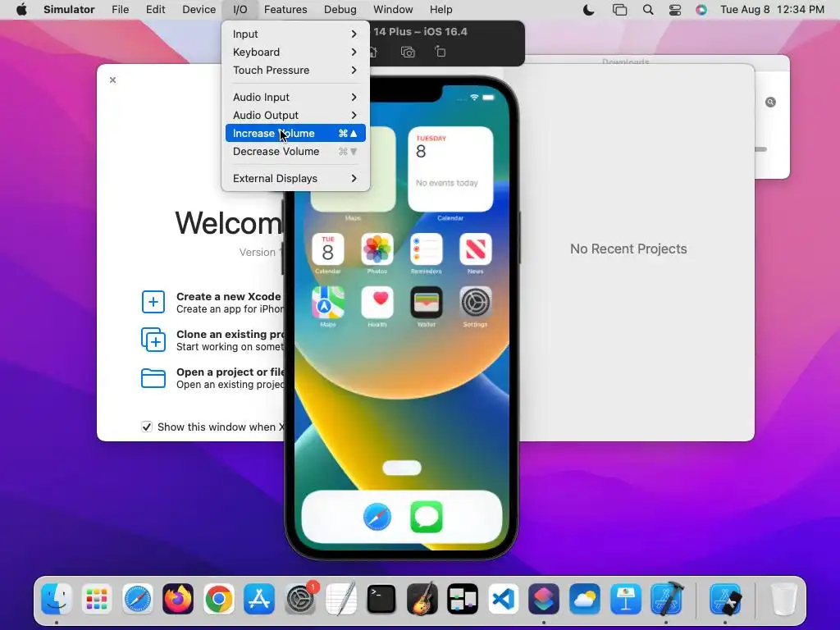The image size is (840, 630).
Task: Click the Siri icon in menu bar
Action: tap(701, 10)
